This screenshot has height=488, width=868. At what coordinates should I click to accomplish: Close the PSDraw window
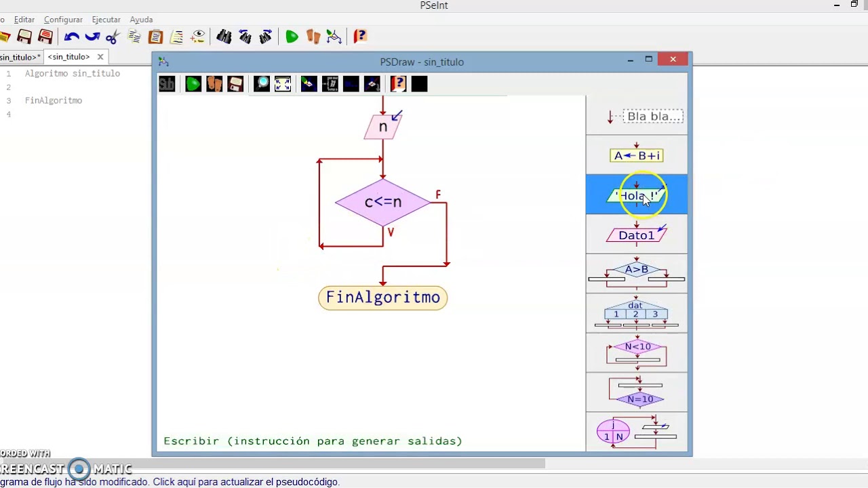pyautogui.click(x=673, y=60)
